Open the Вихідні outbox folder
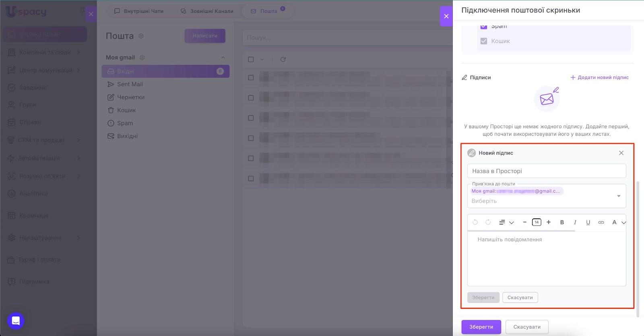The width and height of the screenshot is (644, 336). pyautogui.click(x=165, y=136)
